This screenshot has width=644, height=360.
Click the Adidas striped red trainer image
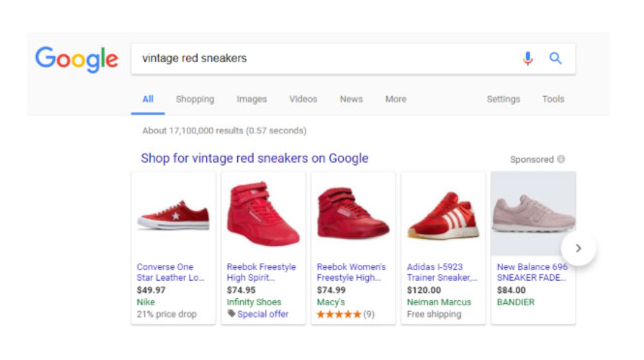(444, 216)
